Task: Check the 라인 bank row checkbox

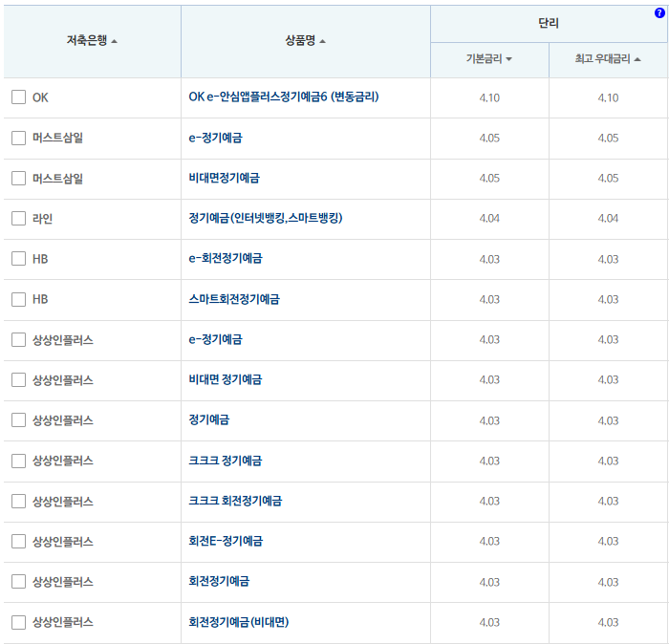Action: [x=18, y=218]
